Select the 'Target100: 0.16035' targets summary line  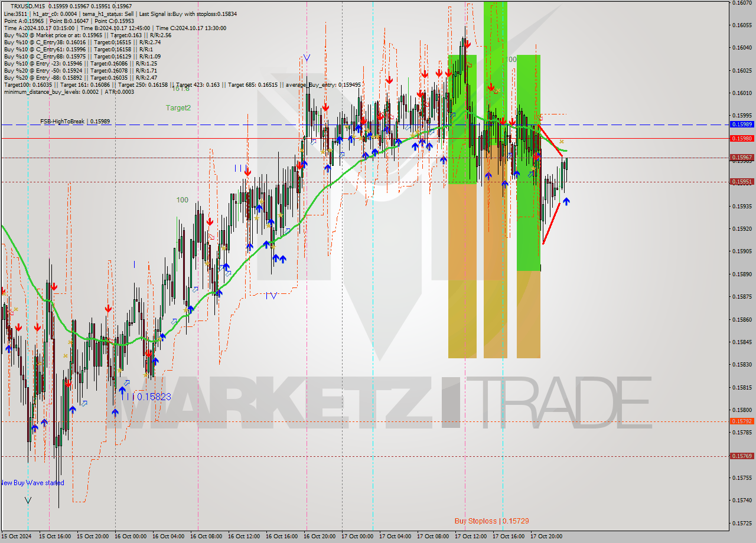tap(182, 84)
